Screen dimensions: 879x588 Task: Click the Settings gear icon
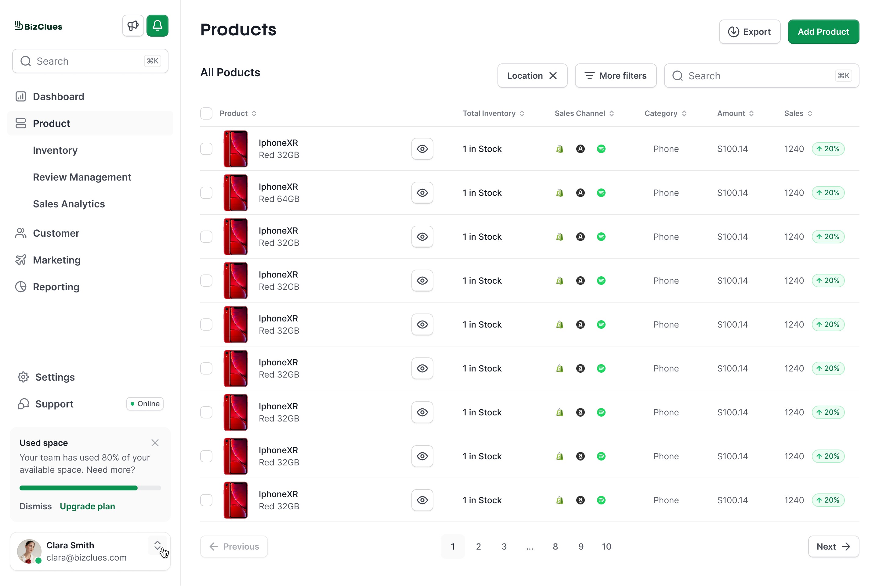23,378
